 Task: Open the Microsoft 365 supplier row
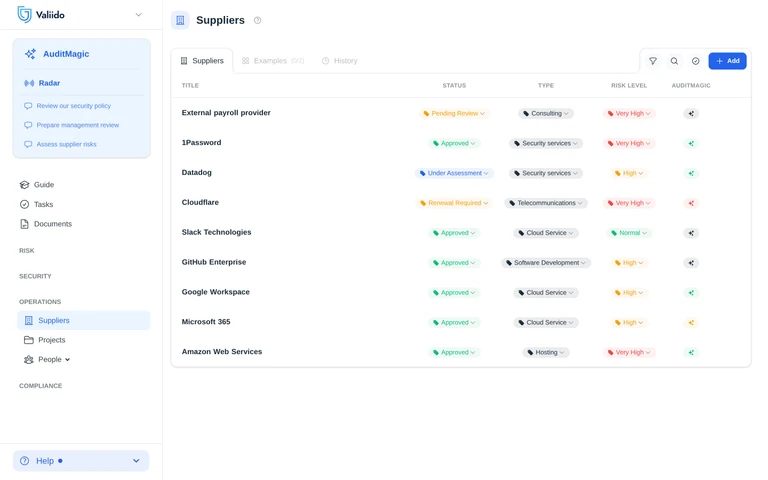pos(206,322)
